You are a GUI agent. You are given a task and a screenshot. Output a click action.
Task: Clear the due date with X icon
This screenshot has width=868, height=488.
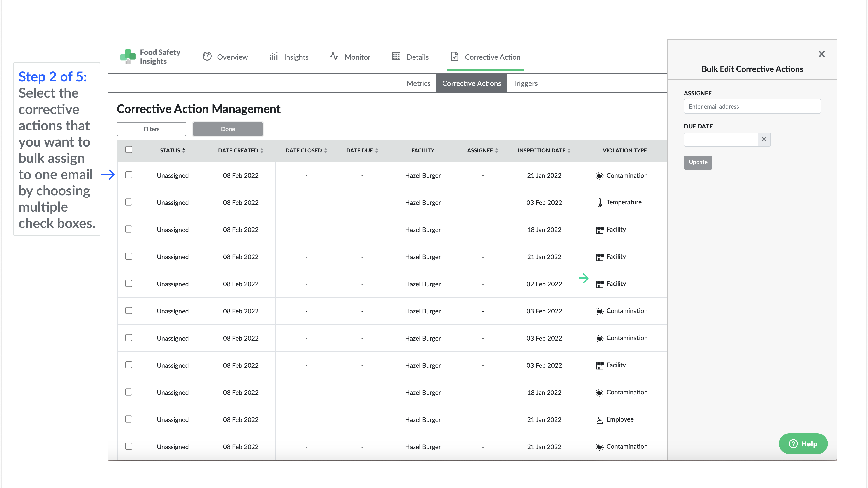point(764,140)
